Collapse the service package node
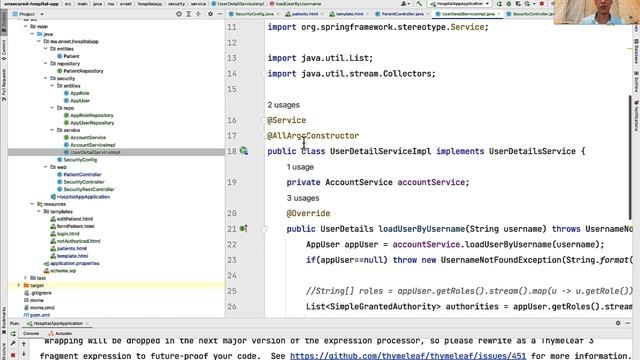This screenshot has height=360, width=640. pyautogui.click(x=52, y=130)
